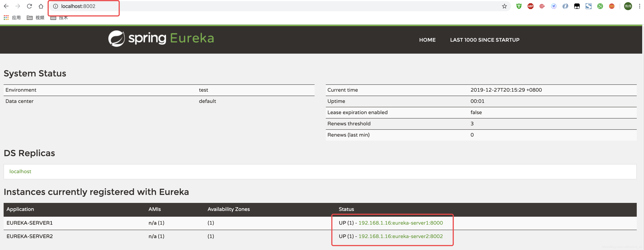Follow the localhost replica link
Screen dimensions: 644x250
[20, 172]
